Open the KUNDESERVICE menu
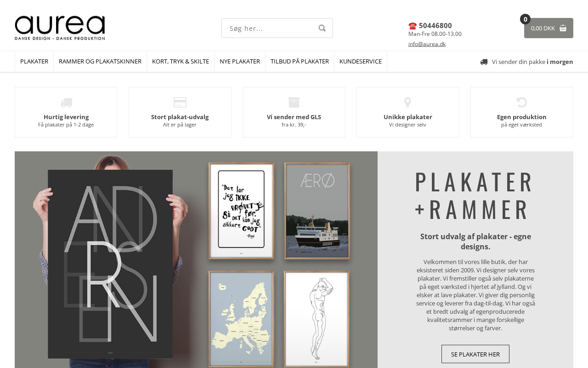588x368 pixels. (361, 61)
